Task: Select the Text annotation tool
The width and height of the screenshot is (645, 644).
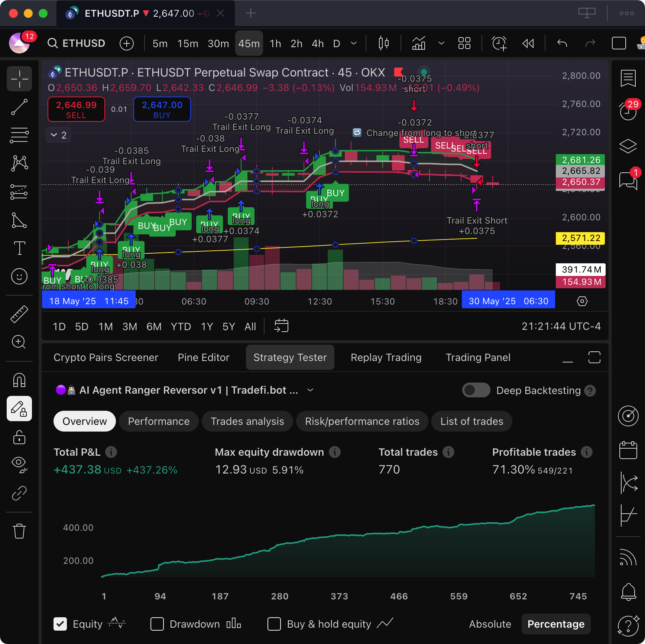Action: coord(19,248)
